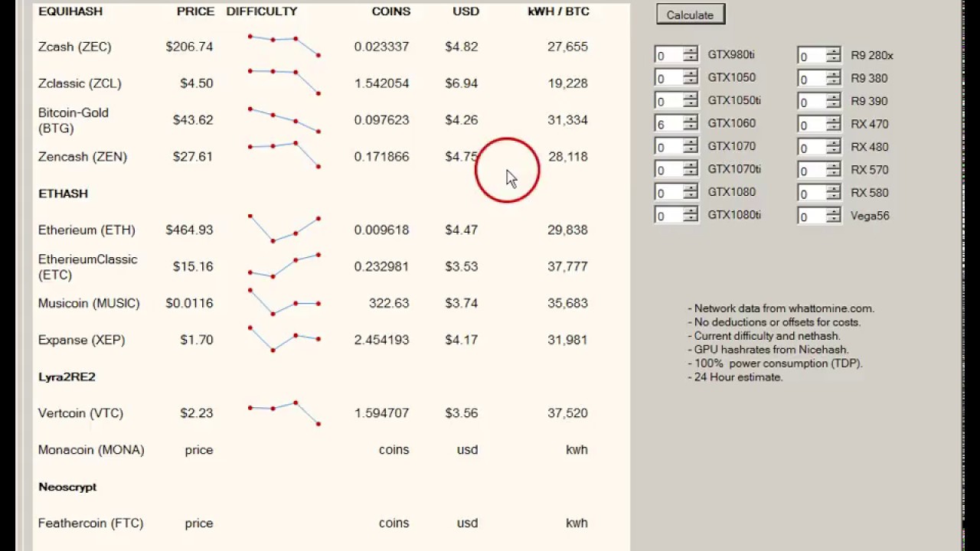The height and width of the screenshot is (551, 980).
Task: Click the Musicoin difficulty trend chart
Action: click(284, 302)
